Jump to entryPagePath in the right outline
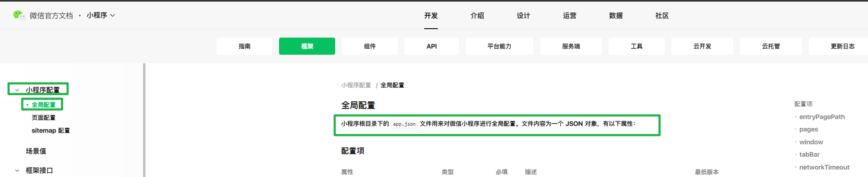 click(x=822, y=117)
